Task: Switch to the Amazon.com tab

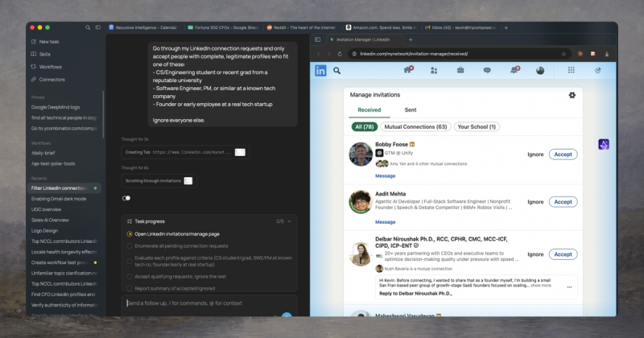Action: (381, 27)
